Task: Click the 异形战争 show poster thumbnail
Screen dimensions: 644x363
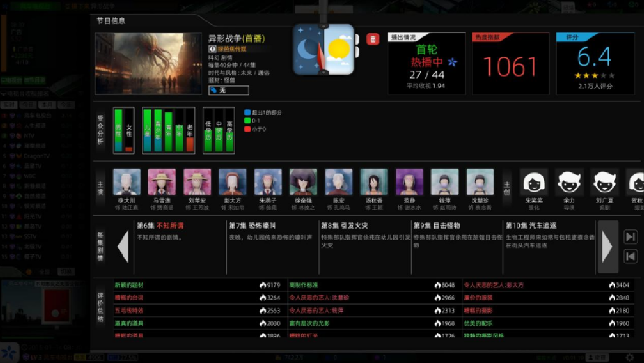Action: (x=148, y=63)
